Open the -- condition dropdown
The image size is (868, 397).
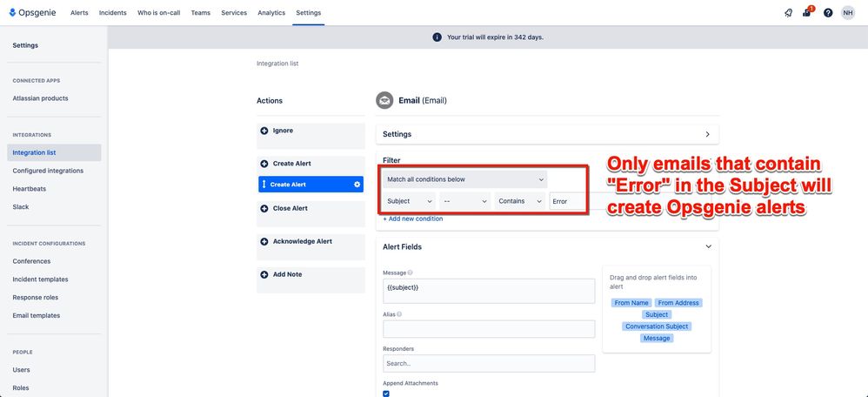(465, 201)
